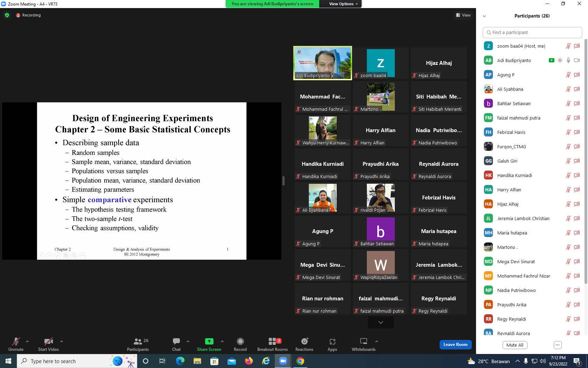Open Breakout Rooms icon
The width and height of the screenshot is (588, 368).
272,341
